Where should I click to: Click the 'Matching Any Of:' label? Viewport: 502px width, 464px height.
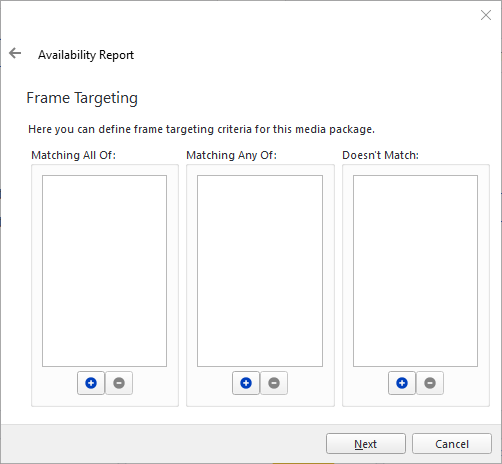tap(231, 155)
